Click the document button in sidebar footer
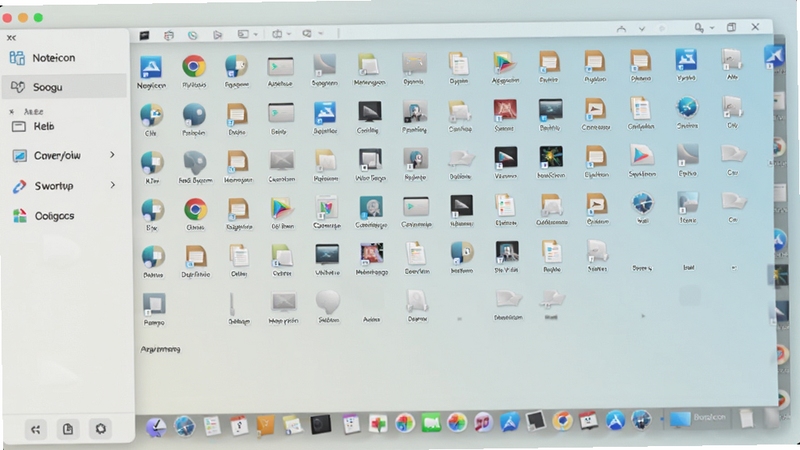The width and height of the screenshot is (800, 450). point(68,429)
